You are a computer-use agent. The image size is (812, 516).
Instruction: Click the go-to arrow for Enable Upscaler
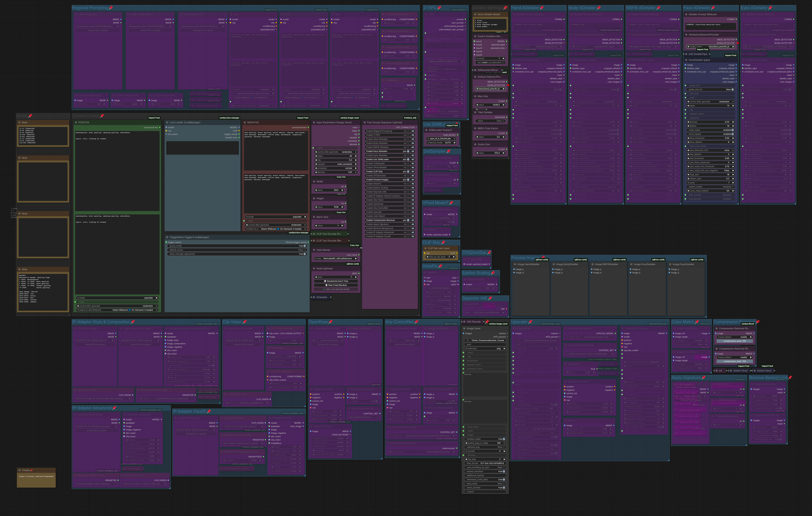413,212
